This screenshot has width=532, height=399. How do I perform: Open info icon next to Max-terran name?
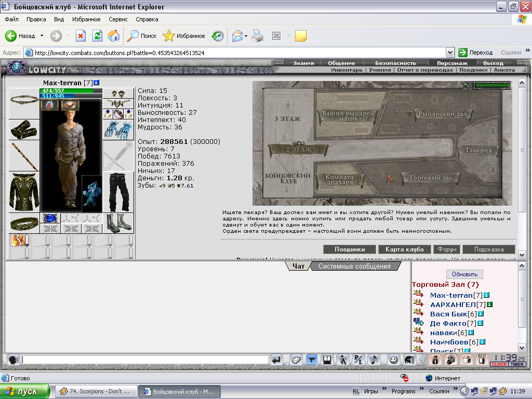coord(96,83)
